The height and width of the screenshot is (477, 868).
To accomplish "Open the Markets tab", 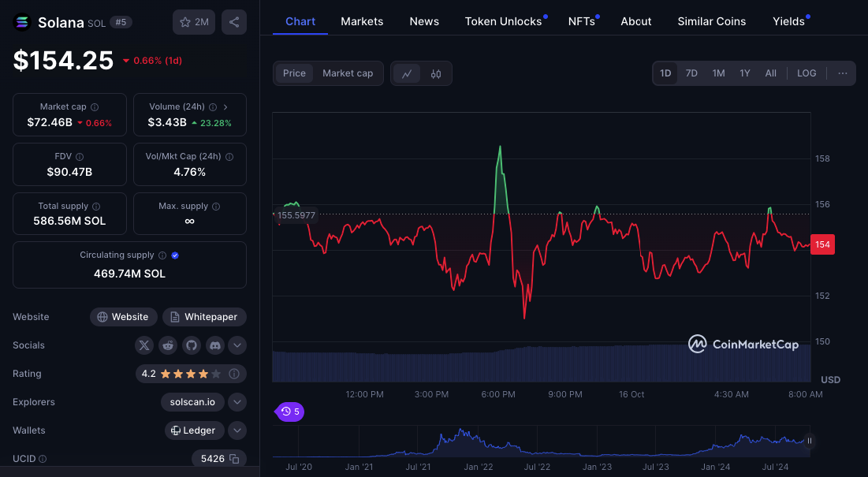I will 362,21.
